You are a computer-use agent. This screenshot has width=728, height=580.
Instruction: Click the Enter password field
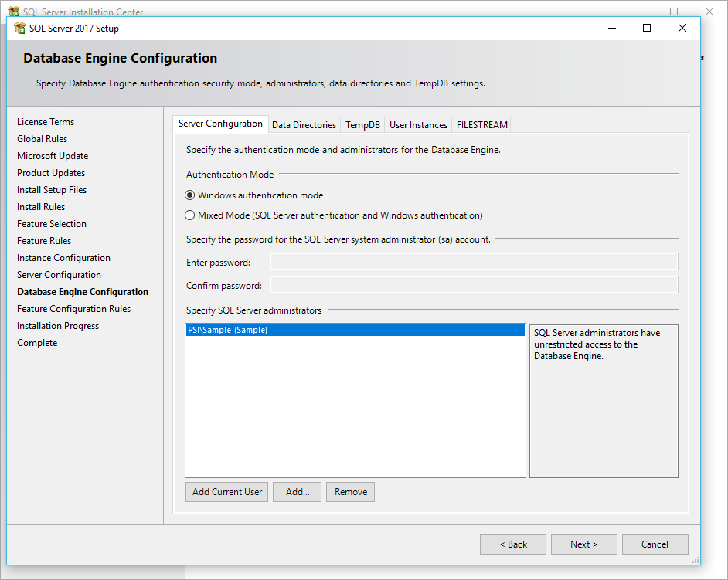[474, 262]
